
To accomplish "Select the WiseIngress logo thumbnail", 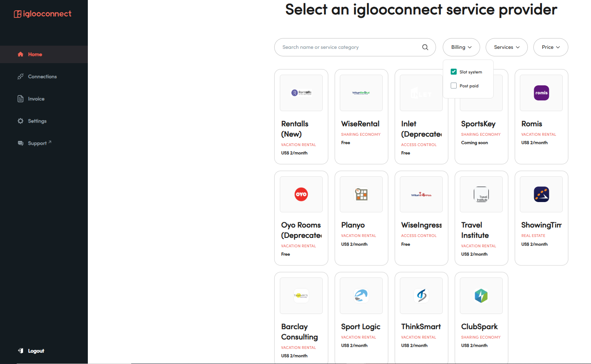I will [x=421, y=195].
